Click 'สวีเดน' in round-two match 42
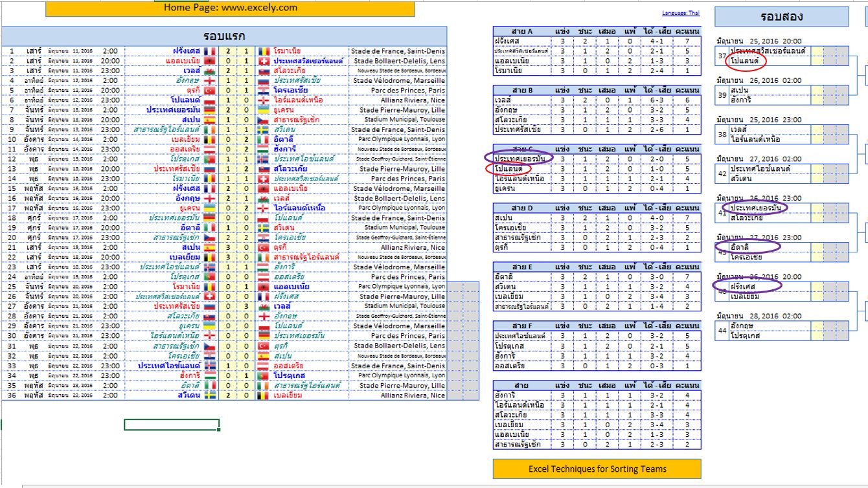The height and width of the screenshot is (488, 868). [742, 178]
